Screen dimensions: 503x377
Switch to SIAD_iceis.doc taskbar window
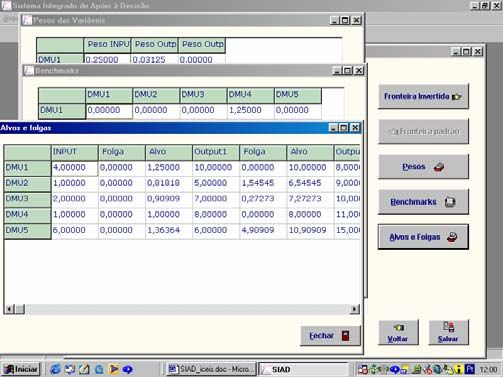coord(211,369)
